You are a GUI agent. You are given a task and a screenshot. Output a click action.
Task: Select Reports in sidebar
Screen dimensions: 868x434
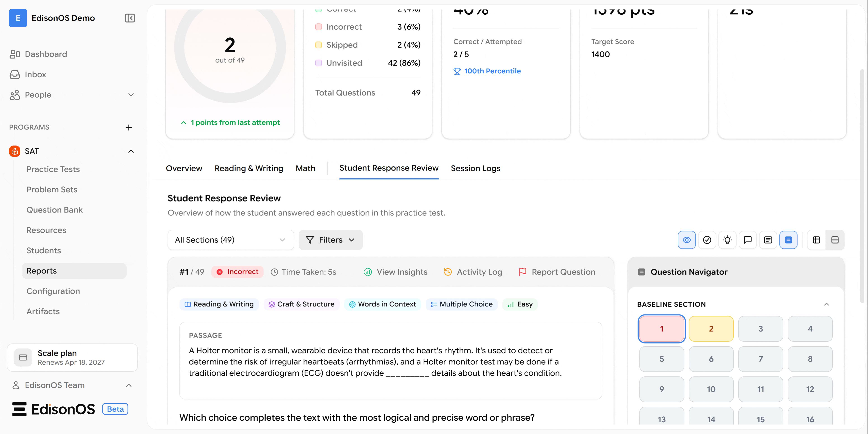point(74,271)
